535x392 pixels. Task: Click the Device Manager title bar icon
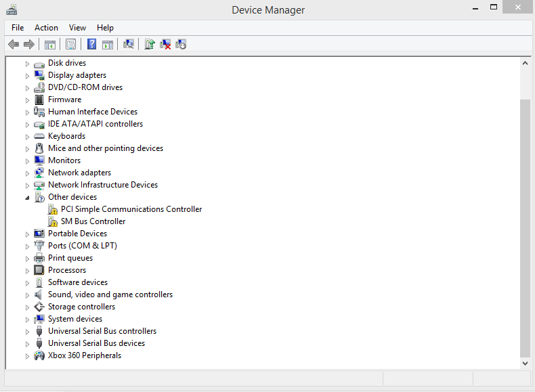[x=12, y=9]
